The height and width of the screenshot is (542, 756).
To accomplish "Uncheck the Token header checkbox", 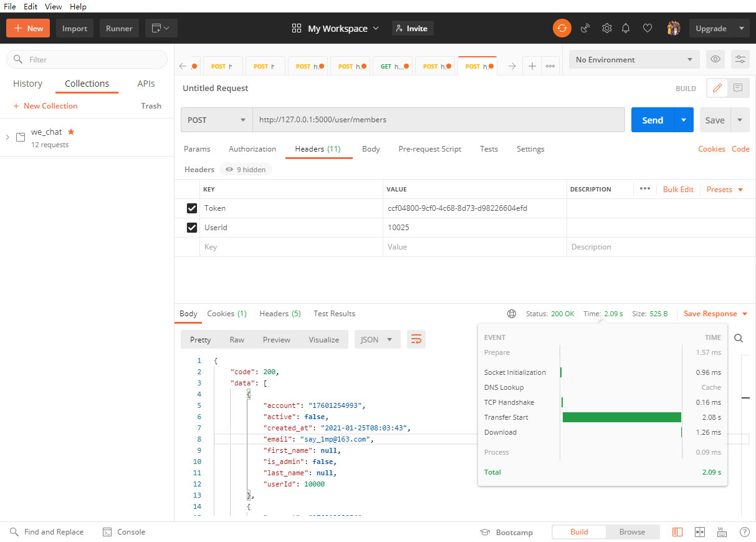I will [x=192, y=208].
